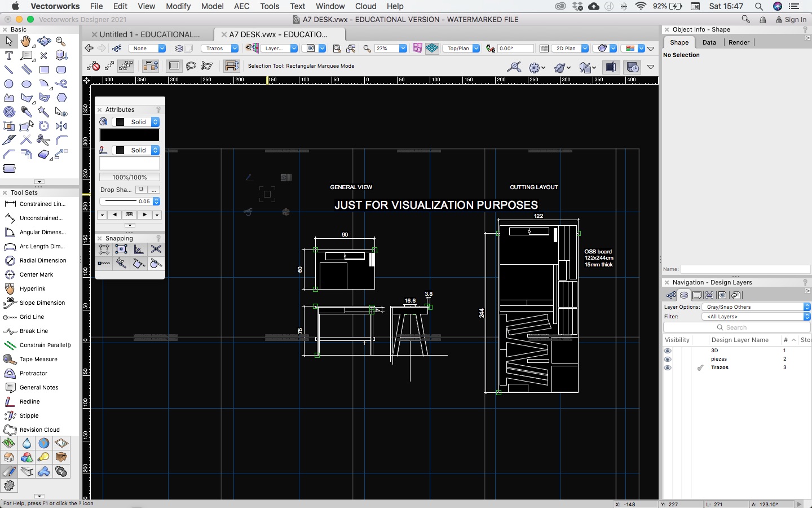
Task: Click the 100%/100% opacity button
Action: pos(130,177)
